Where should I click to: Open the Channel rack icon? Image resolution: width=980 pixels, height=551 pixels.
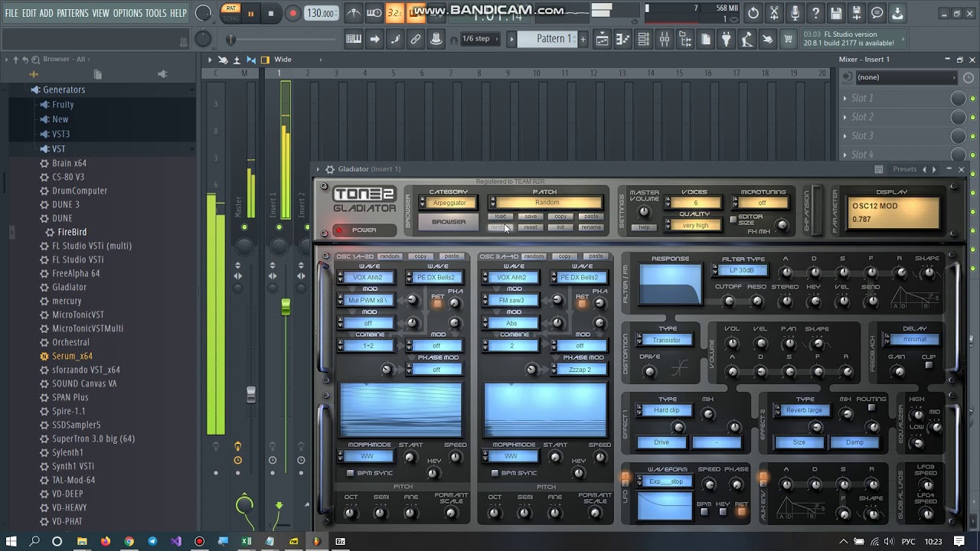pyautogui.click(x=644, y=39)
